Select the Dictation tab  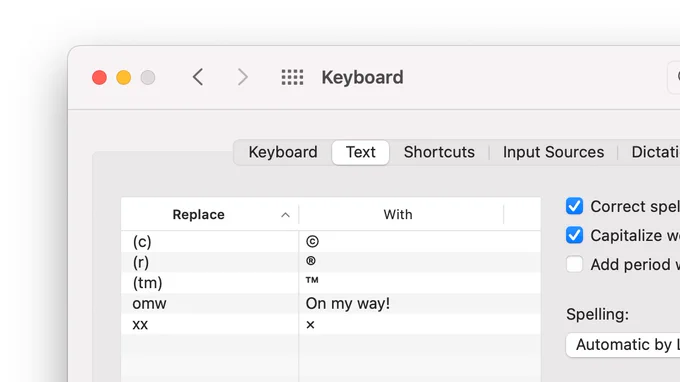[655, 152]
